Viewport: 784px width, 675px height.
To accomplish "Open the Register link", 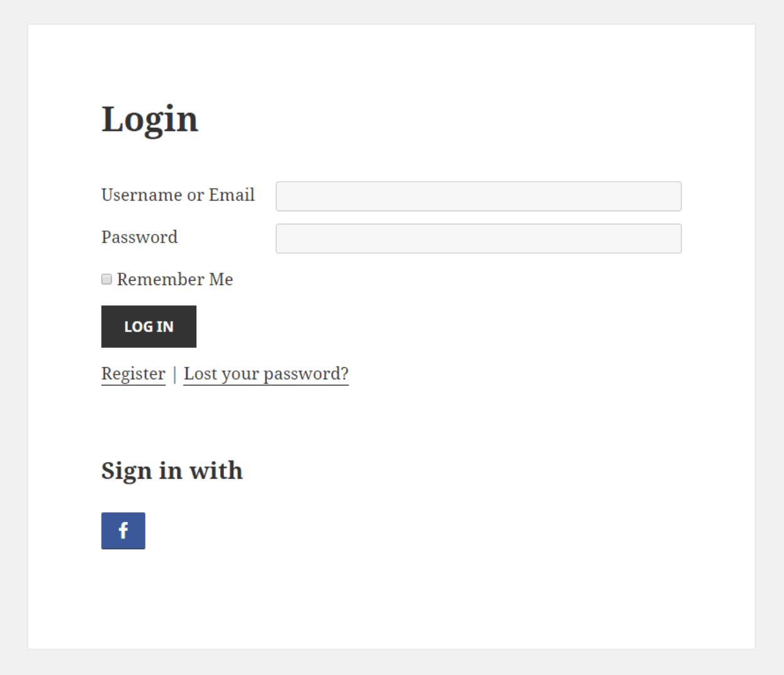I will pos(132,374).
